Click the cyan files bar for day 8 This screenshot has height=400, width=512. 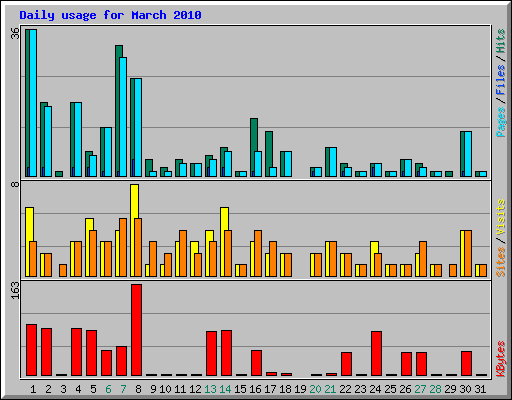click(138, 127)
